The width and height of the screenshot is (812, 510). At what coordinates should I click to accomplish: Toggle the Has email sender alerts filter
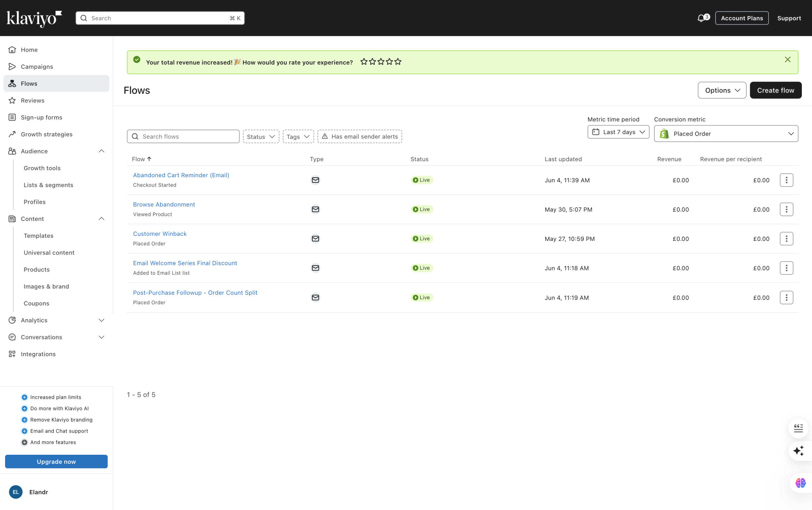tap(359, 137)
